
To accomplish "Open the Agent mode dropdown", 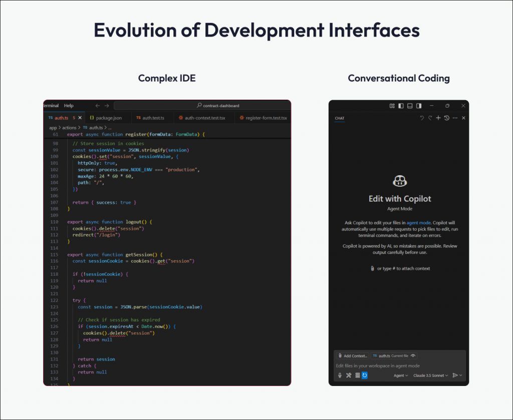I will pos(401,375).
